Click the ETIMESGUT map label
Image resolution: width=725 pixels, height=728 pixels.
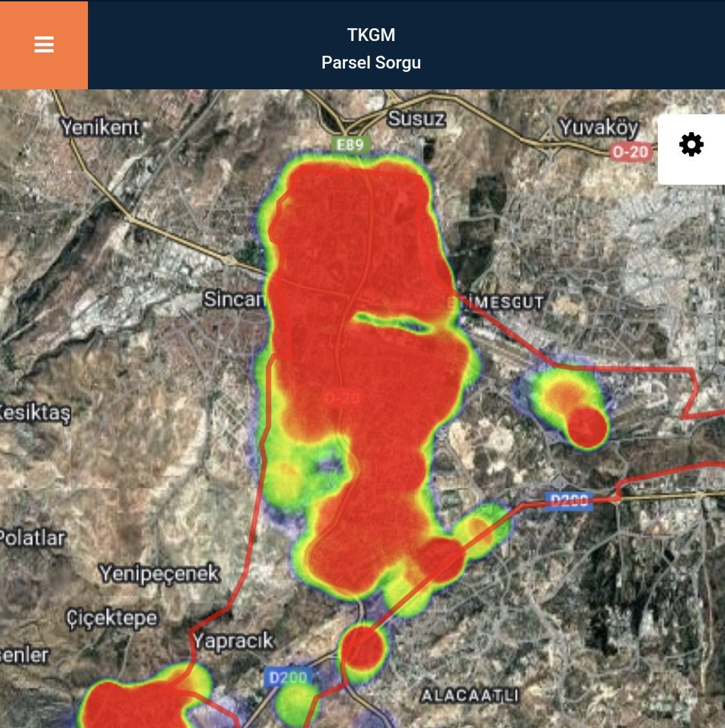click(495, 303)
